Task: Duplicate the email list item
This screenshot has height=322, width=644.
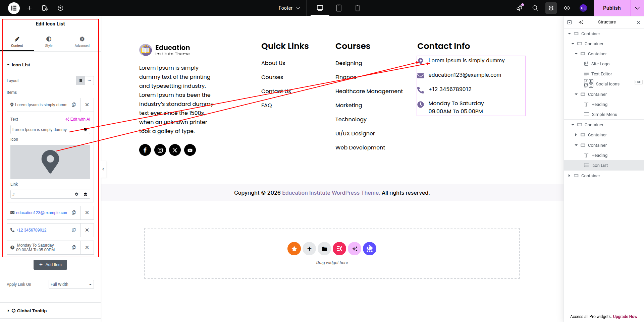Action: [74, 212]
